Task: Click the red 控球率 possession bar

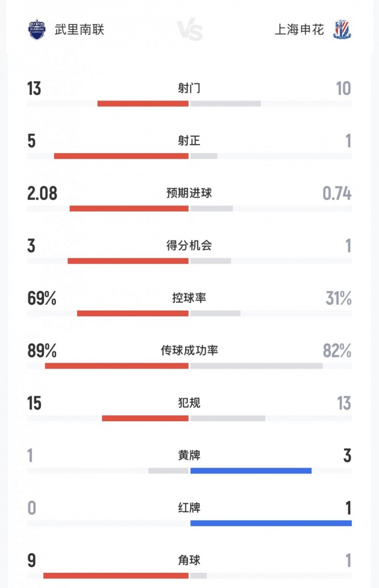Action: pos(133,313)
